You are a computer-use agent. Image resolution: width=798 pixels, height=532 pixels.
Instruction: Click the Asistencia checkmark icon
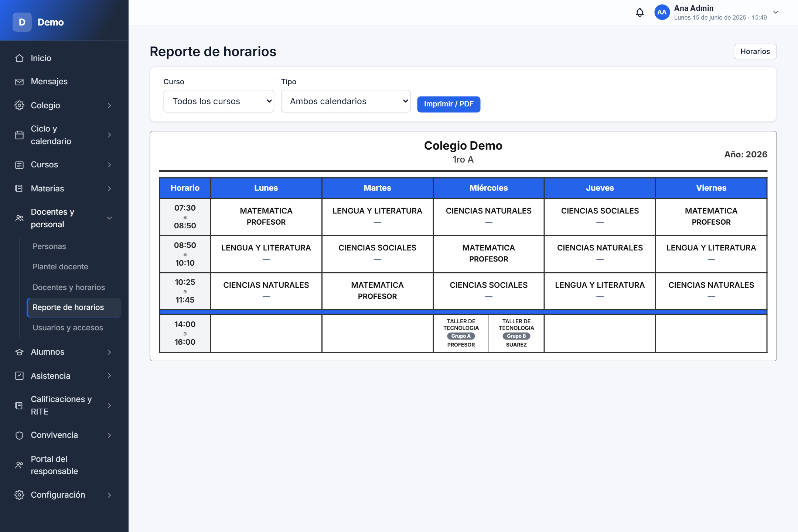19,376
